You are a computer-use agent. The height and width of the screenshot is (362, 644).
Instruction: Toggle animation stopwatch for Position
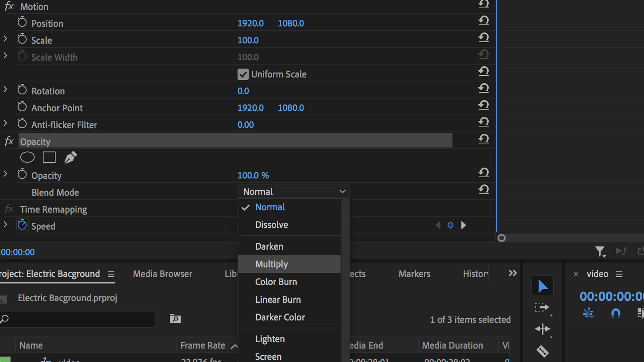(22, 22)
